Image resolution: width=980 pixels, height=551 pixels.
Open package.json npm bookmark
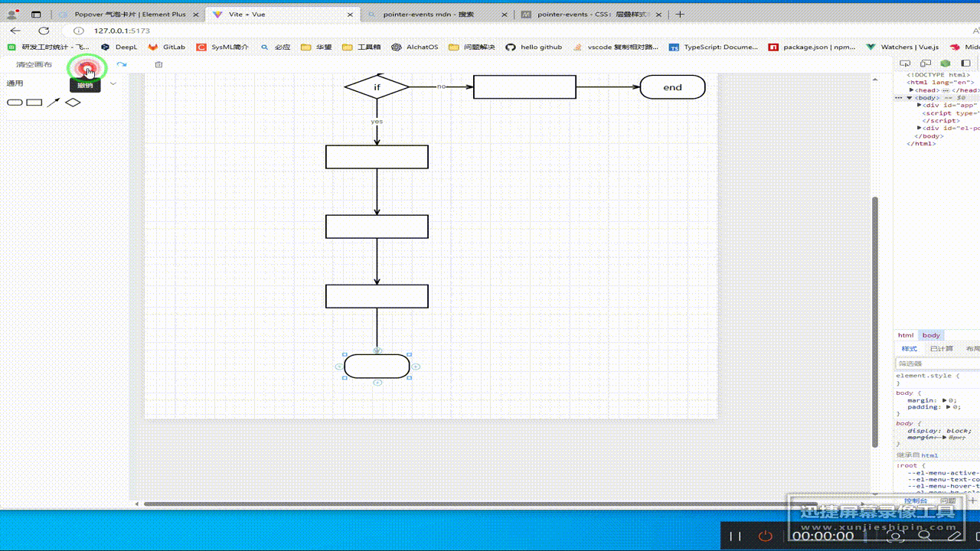pos(812,47)
